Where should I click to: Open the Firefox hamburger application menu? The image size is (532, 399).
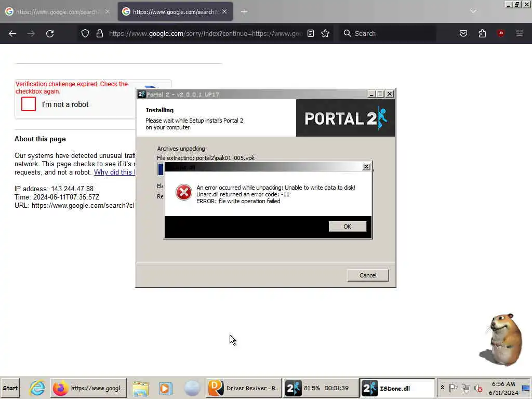tap(520, 33)
